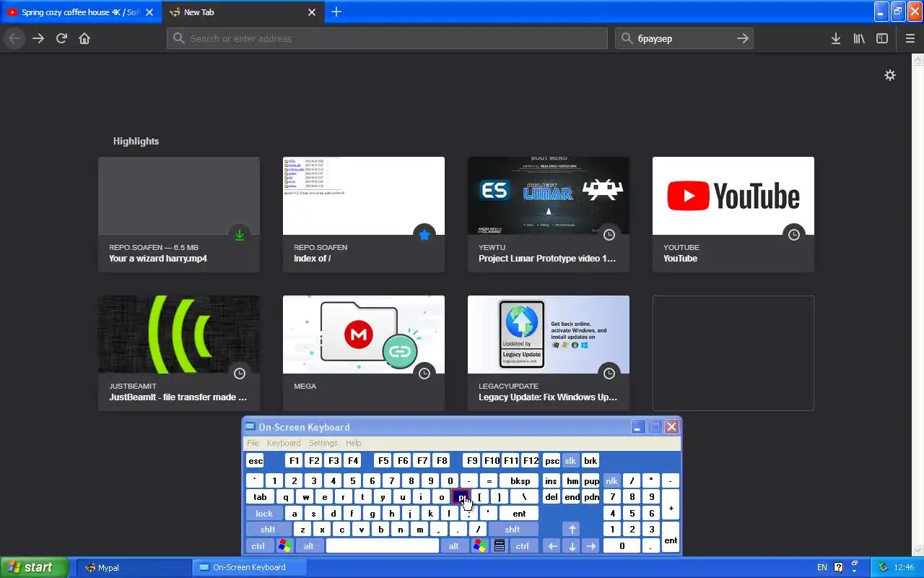The width and height of the screenshot is (924, 578).
Task: Close the Spring cozy coffee house tab
Action: (x=149, y=12)
